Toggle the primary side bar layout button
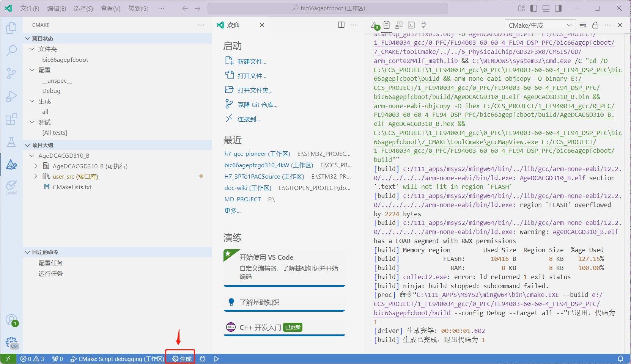The image size is (631, 364). pyautogui.click(x=533, y=8)
